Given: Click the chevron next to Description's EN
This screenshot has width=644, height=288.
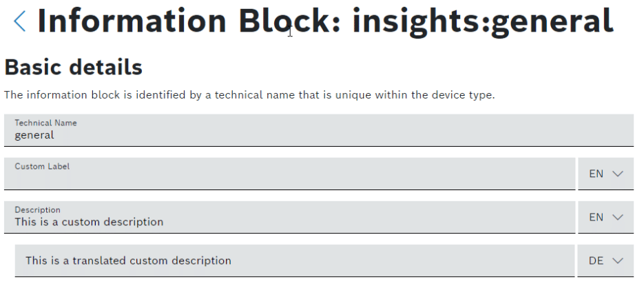Looking at the screenshot, I should pyautogui.click(x=618, y=218).
